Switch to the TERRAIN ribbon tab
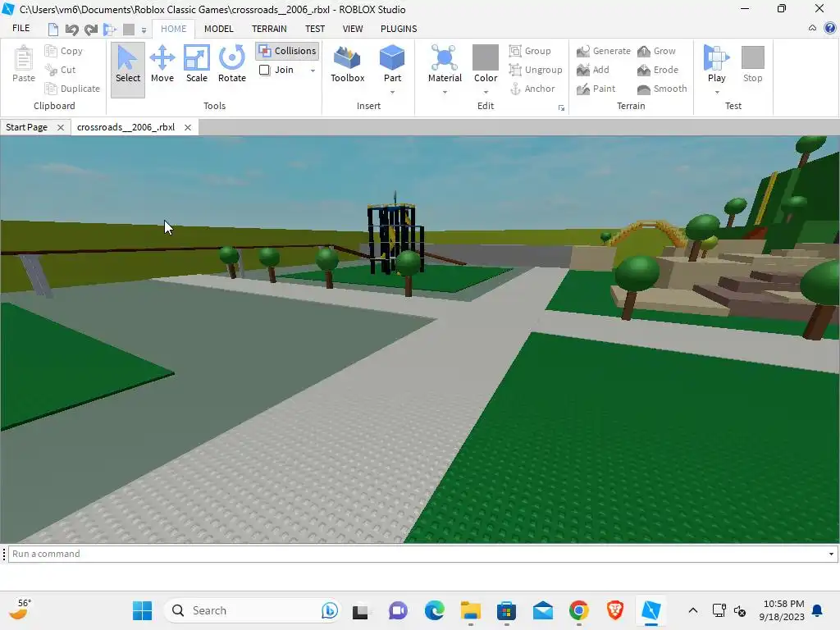Screen dimensions: 840x630 (x=269, y=29)
